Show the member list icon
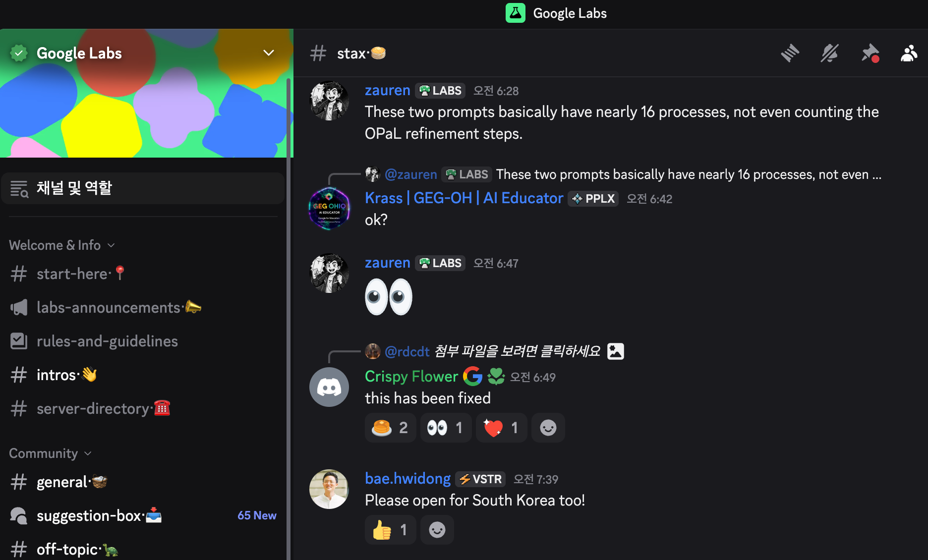928x560 pixels. [909, 53]
